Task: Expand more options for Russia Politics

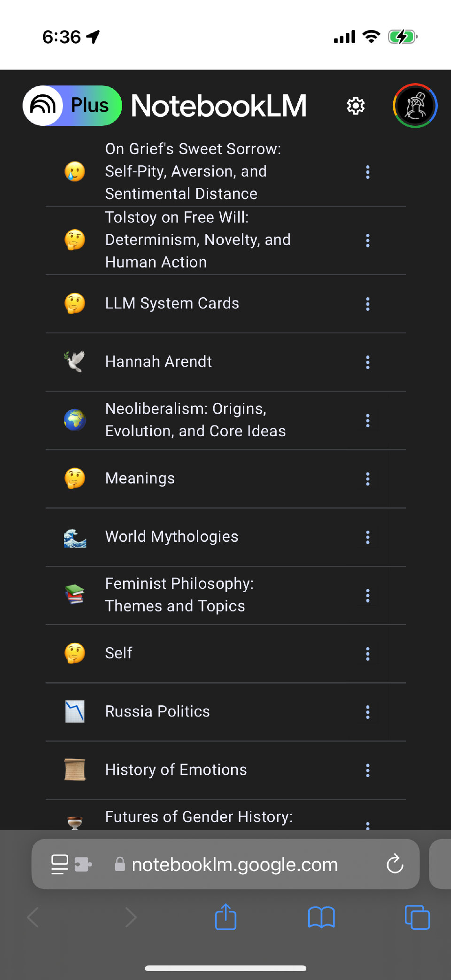Action: (368, 712)
